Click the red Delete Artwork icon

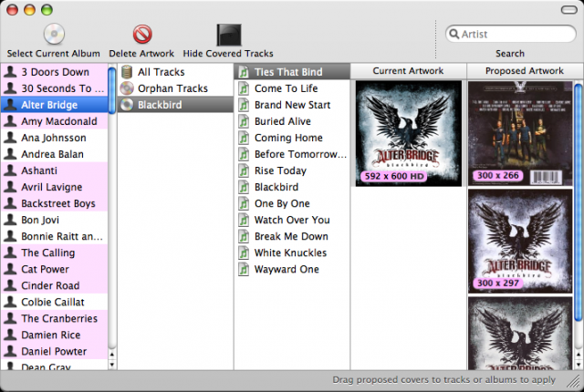142,35
